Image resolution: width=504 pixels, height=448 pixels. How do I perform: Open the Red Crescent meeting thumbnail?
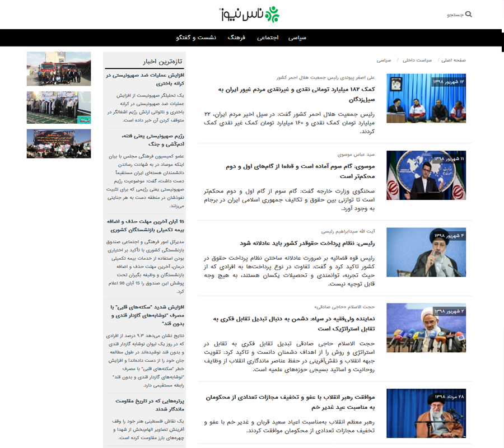coord(426,99)
